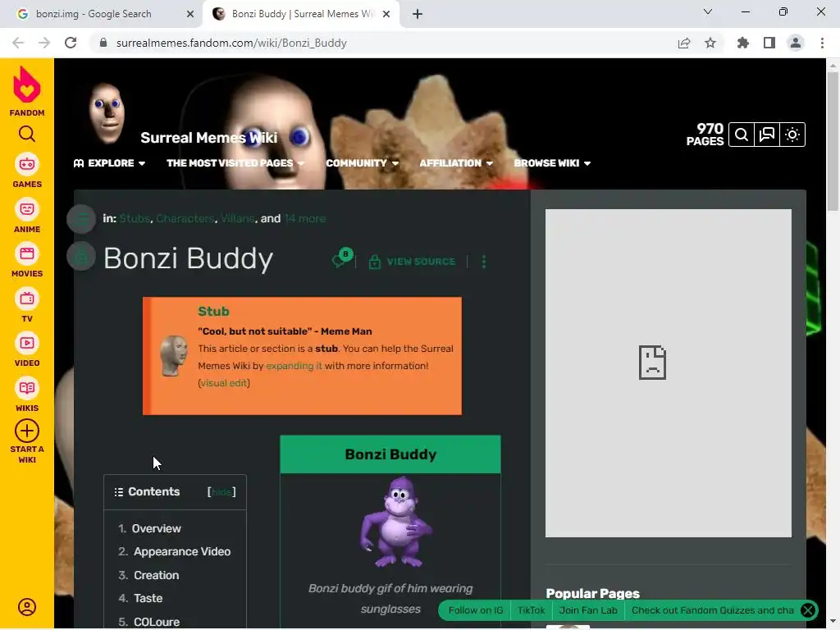Jump to Creation in Contents
Viewport: 840px width, 630px height.
tap(157, 575)
